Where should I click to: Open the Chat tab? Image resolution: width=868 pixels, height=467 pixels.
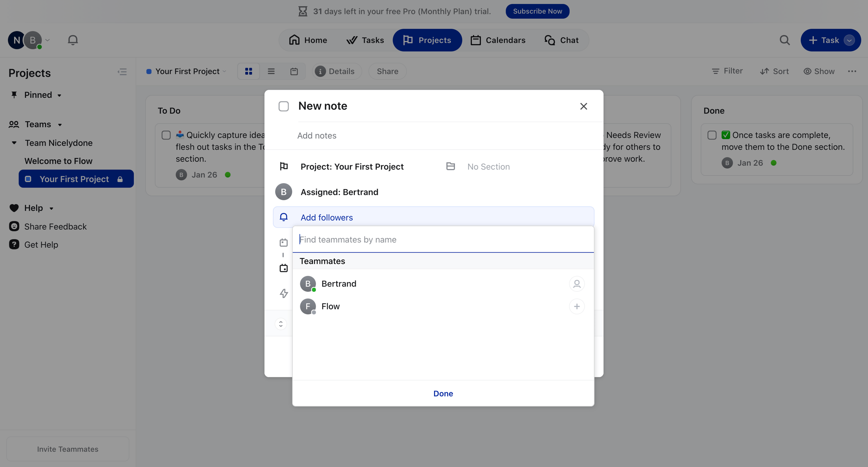[562, 40]
